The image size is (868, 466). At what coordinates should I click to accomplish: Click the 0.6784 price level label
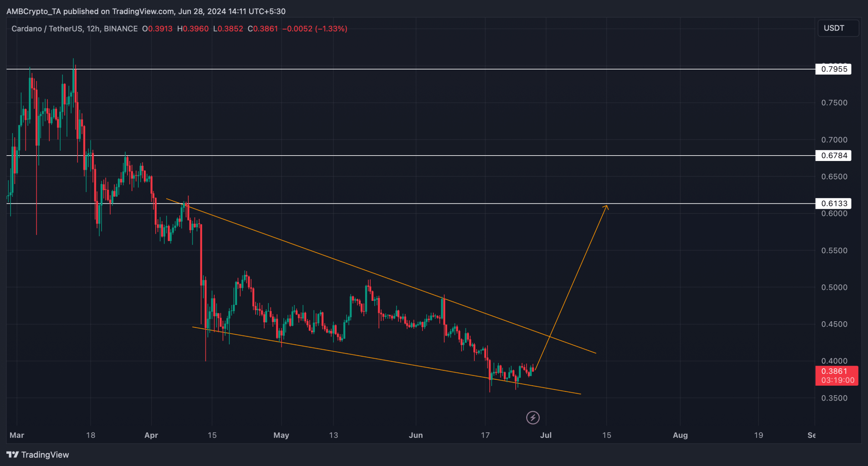[833, 156]
